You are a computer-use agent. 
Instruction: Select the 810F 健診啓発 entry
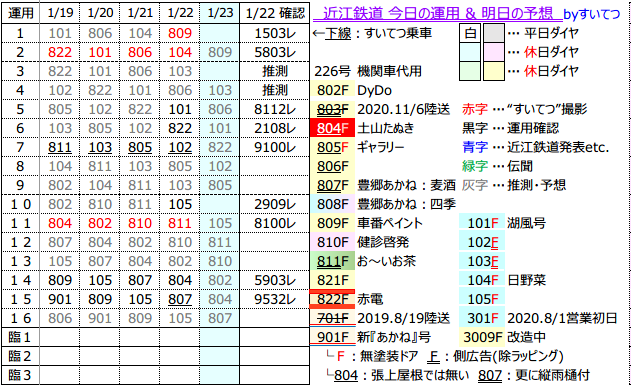[360, 242]
